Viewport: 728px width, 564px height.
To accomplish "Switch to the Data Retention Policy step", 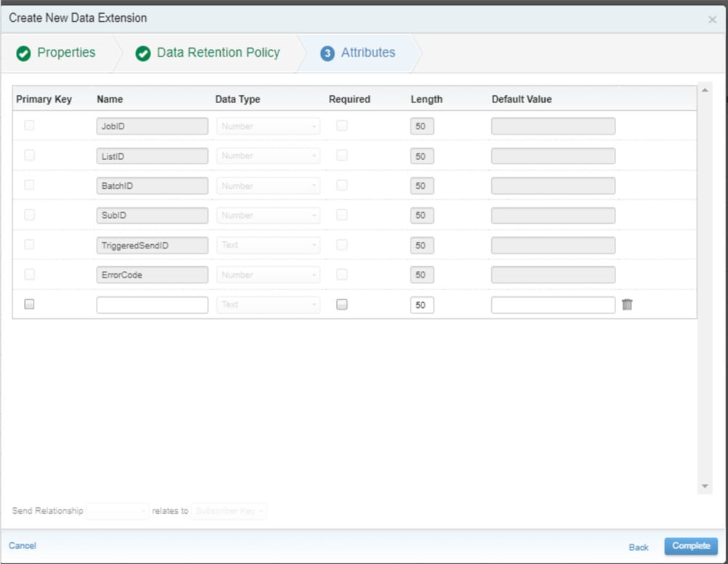I will 218,52.
